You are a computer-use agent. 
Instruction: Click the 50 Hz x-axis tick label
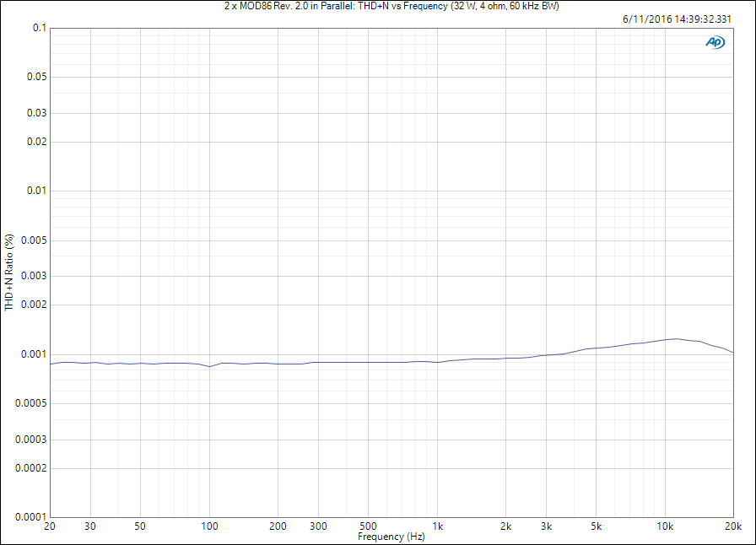pyautogui.click(x=140, y=526)
